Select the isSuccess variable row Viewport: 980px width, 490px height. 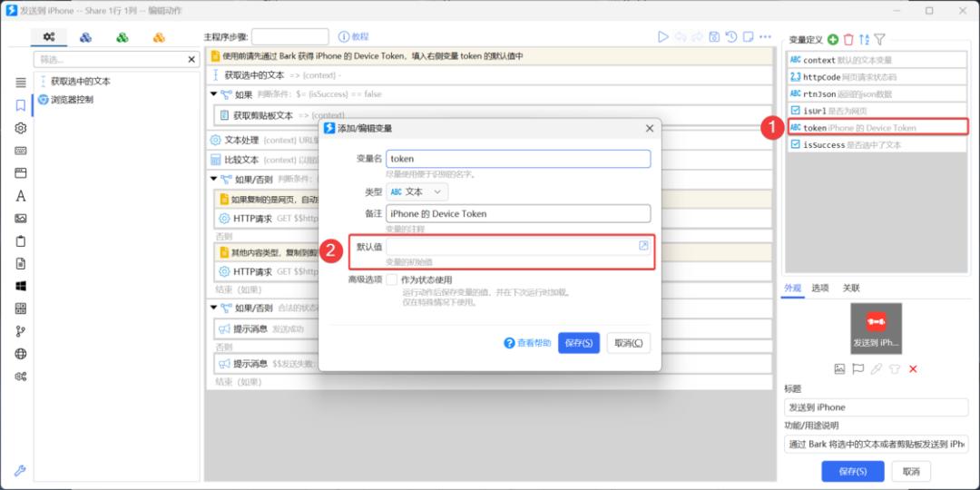(877, 144)
